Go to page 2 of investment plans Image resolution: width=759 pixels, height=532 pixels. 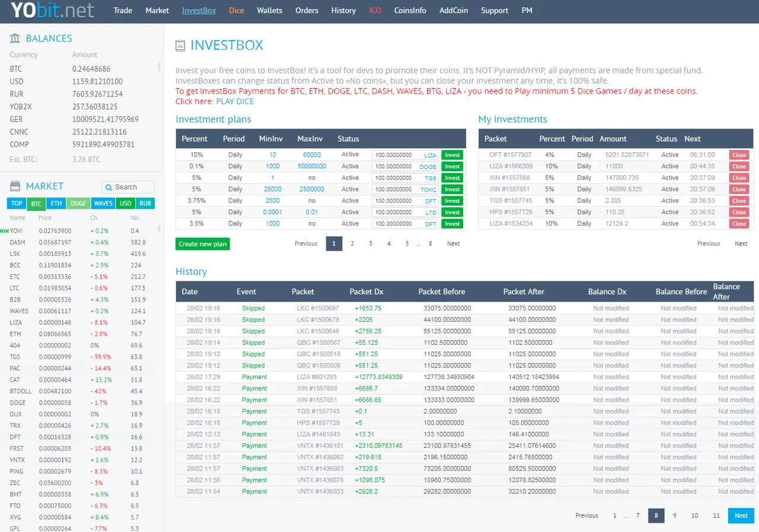click(352, 243)
